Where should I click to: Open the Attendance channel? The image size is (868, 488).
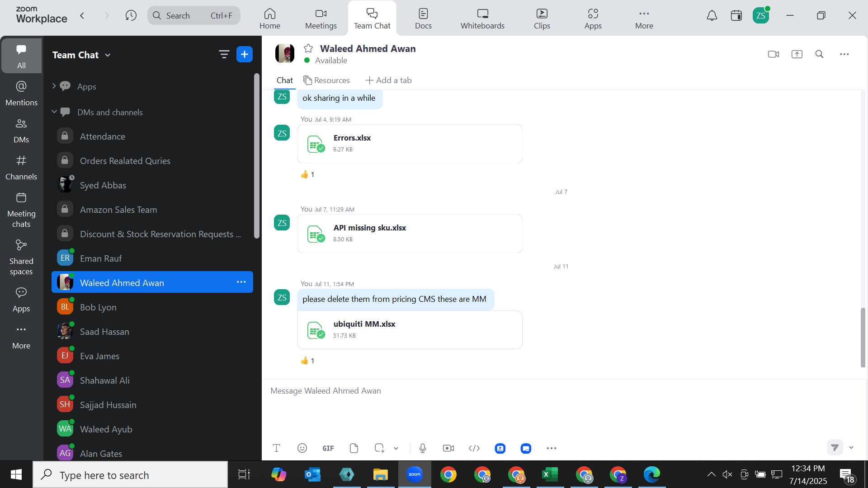[x=152, y=136]
